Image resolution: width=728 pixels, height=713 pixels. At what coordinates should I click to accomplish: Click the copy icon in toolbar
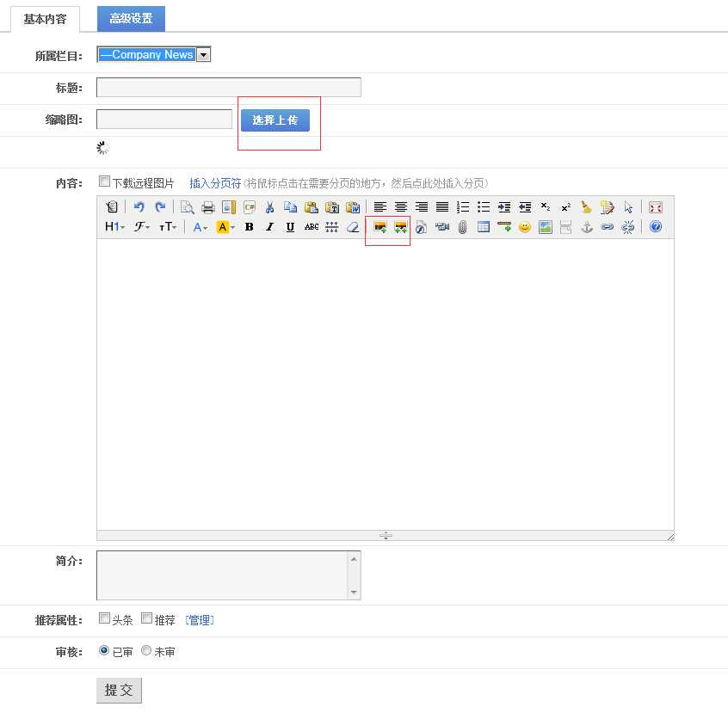point(291,207)
